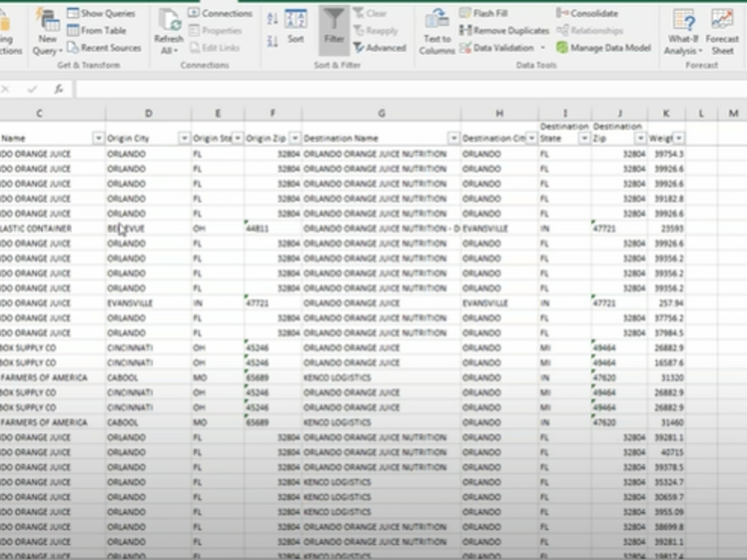Viewport: 747px width, 560px height.
Task: Open Recent Sources
Action: [x=104, y=48]
